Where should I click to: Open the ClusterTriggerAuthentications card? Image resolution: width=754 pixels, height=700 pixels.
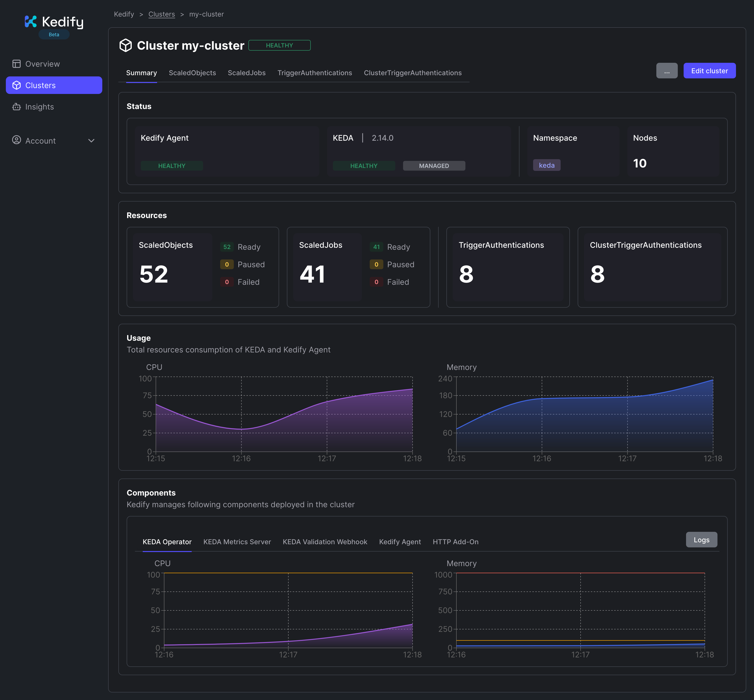(652, 267)
